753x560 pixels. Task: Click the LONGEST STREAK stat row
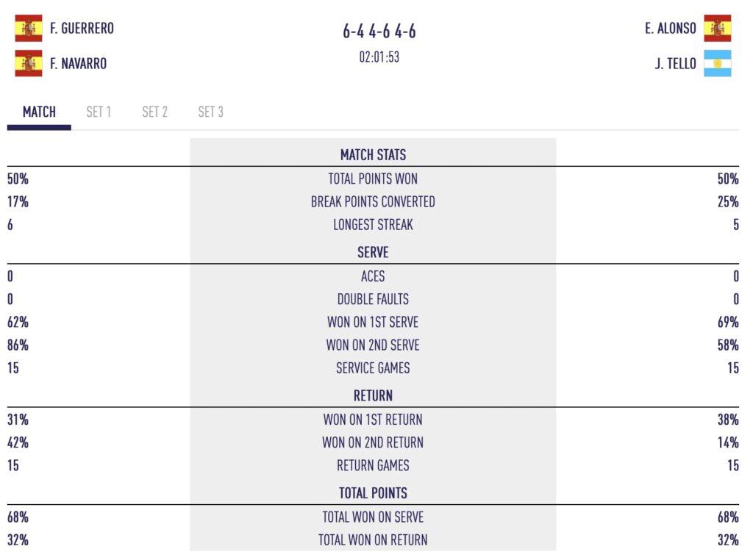click(x=373, y=224)
